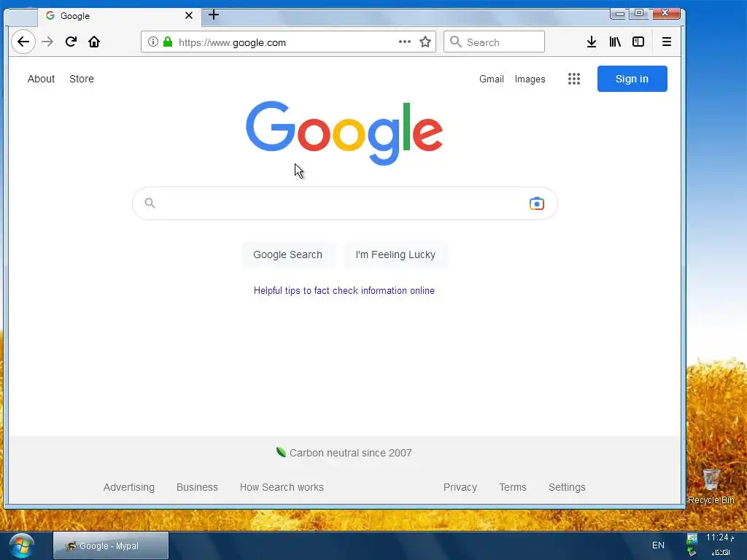Open the Windows Start orb

(21, 545)
